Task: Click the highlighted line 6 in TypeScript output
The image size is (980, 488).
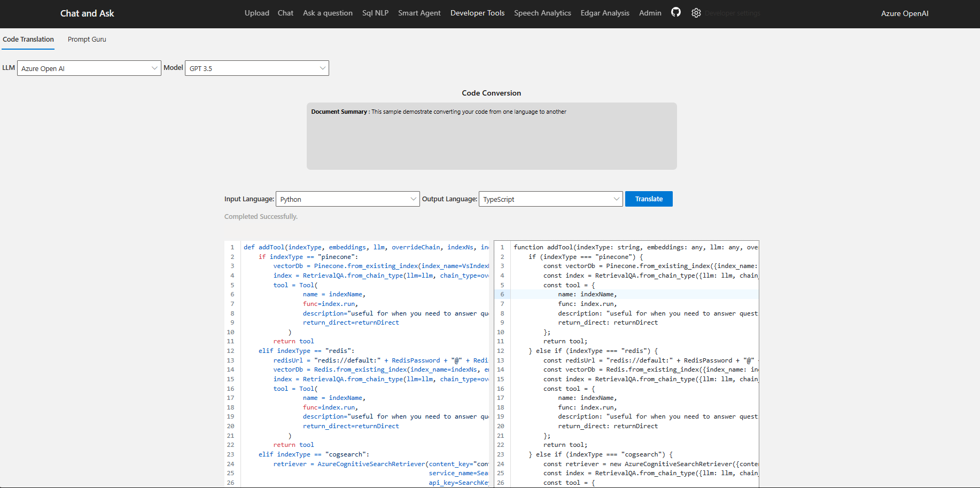Action: pyautogui.click(x=635, y=294)
